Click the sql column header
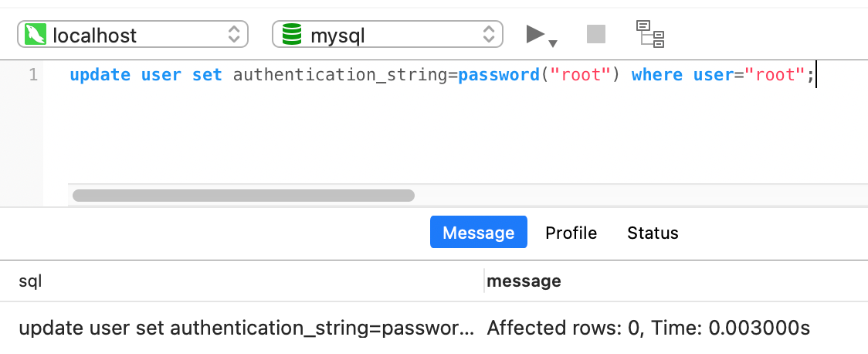 pos(30,281)
